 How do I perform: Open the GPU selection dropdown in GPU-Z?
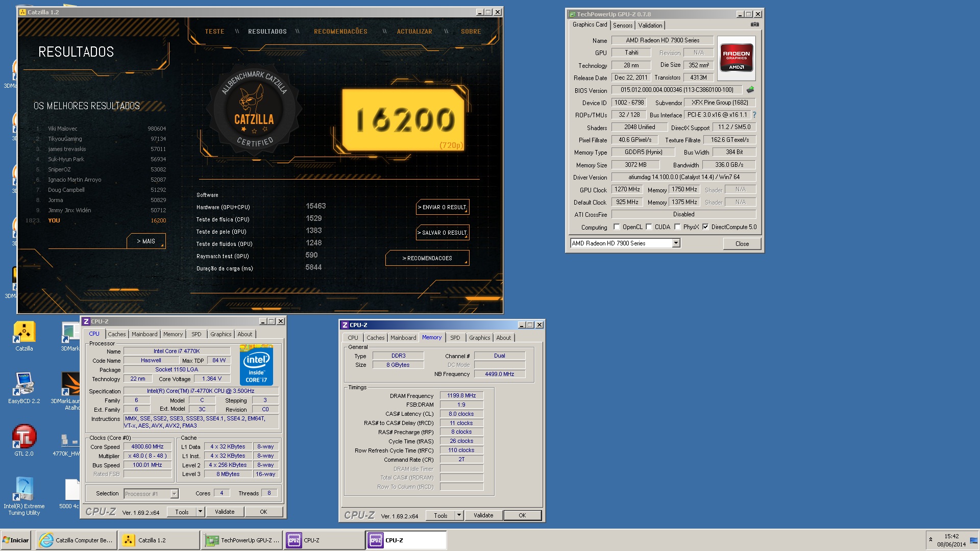point(676,243)
